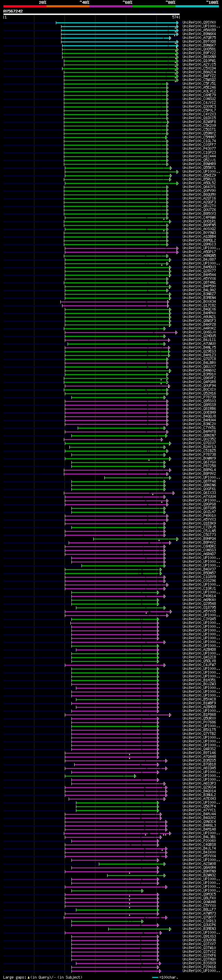
Task: Select the UniRef100_C7YK51 label
Action: 199,428
